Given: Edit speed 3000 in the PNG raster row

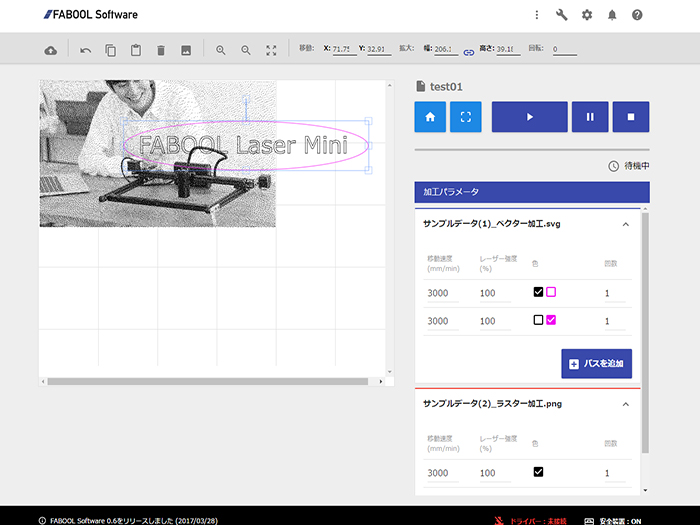Looking at the screenshot, I should click(x=441, y=473).
